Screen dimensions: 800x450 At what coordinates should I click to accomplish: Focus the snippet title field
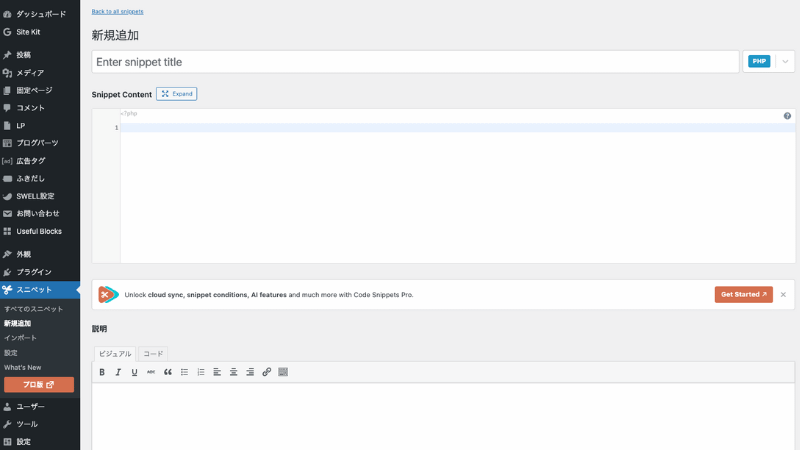[x=415, y=62]
